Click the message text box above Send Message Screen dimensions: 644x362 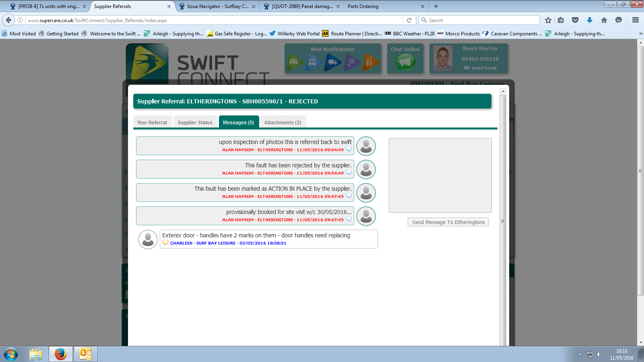440,175
